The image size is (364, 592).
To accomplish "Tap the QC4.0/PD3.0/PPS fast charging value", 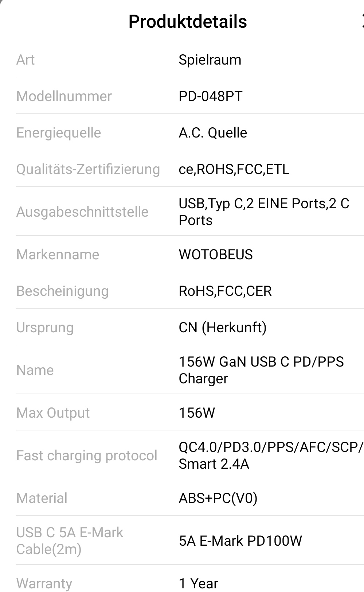I will click(270, 456).
